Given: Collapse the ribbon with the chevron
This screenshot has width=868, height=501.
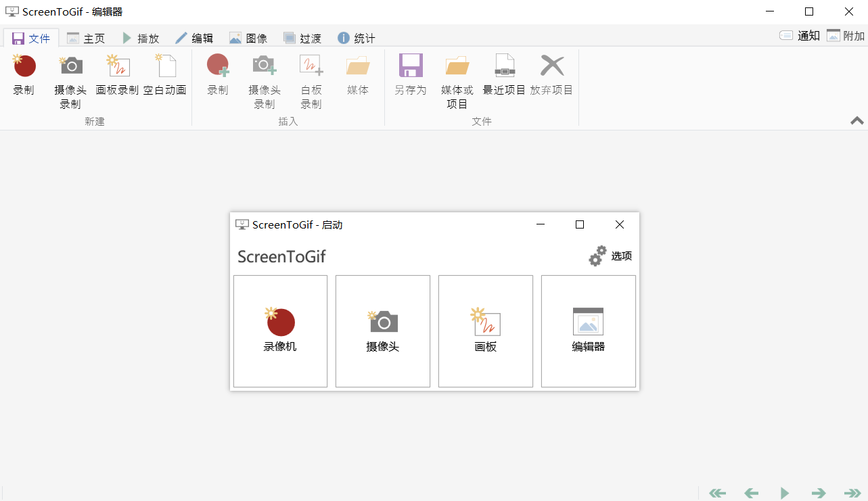Looking at the screenshot, I should (857, 120).
